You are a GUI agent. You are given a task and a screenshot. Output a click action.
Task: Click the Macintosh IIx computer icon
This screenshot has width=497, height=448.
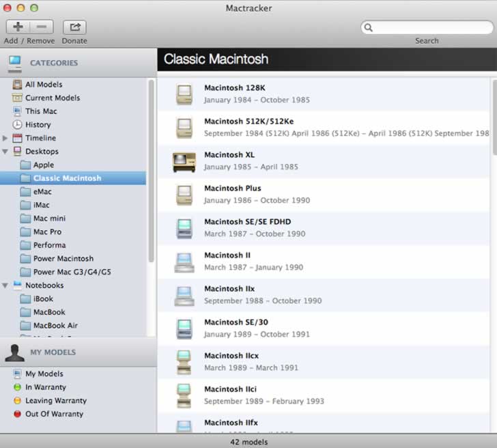point(184,296)
